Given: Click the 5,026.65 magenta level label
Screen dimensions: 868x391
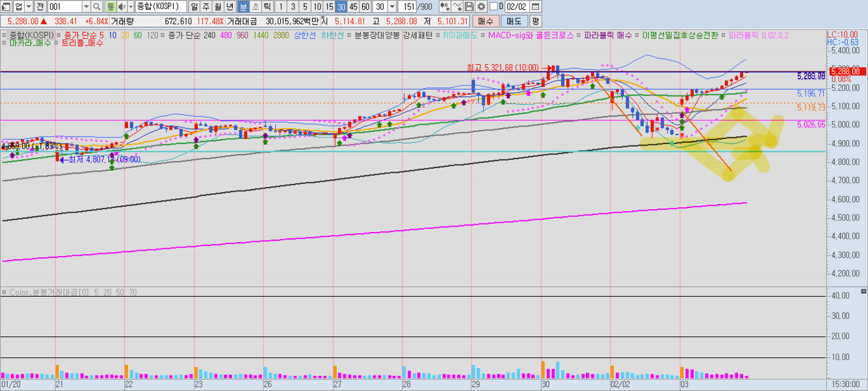Looking at the screenshot, I should click(811, 124).
